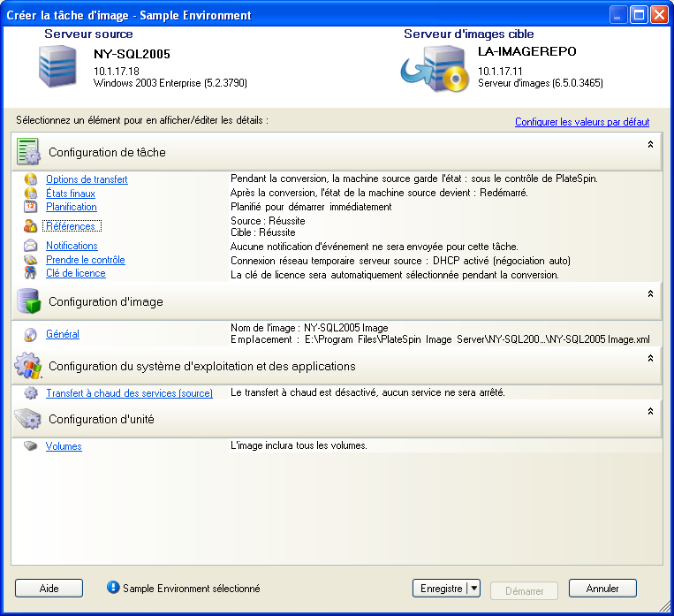Click the Transfert à chaud gear icon
The image size is (674, 616).
point(31,392)
